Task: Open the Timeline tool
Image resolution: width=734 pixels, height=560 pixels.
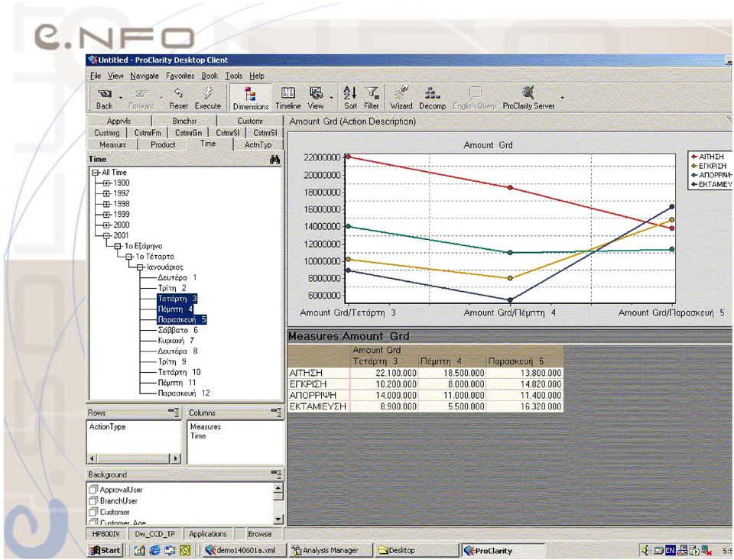Action: [x=288, y=98]
